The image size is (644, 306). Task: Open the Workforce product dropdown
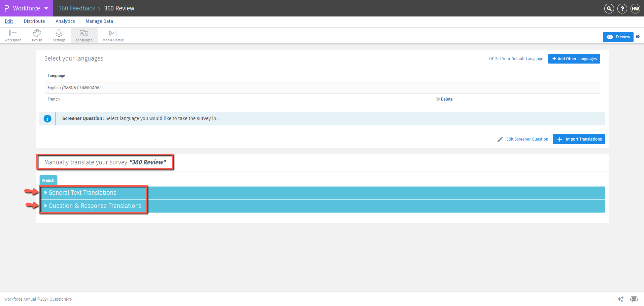pos(27,8)
